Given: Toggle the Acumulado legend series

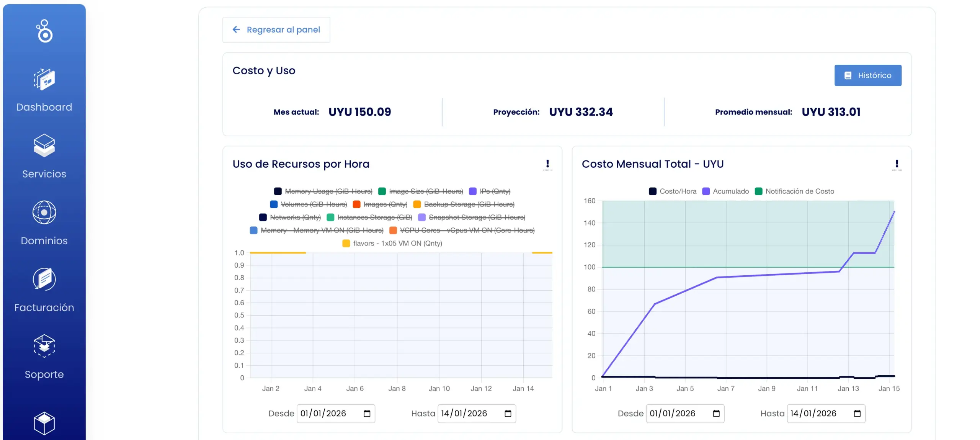Looking at the screenshot, I should (x=730, y=191).
